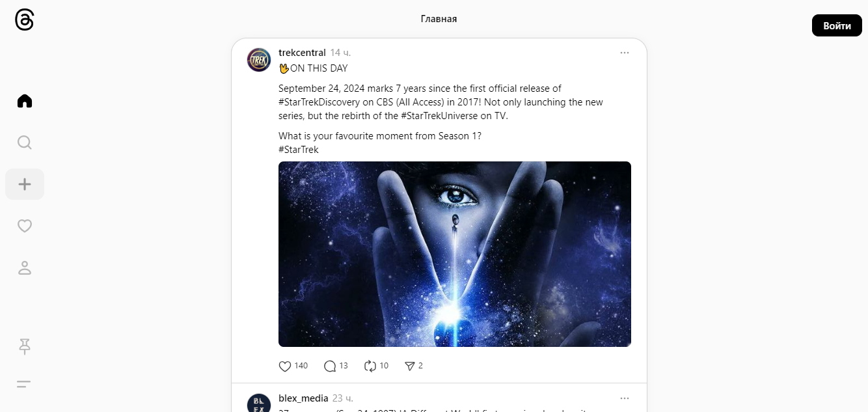Click the Войти button
The height and width of the screenshot is (412, 868).
[x=837, y=25]
